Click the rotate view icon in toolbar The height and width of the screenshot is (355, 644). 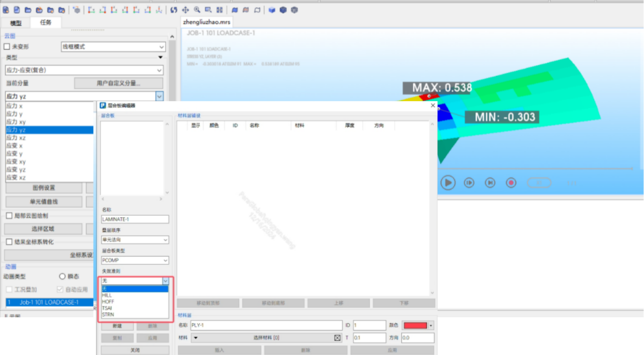pyautogui.click(x=174, y=10)
